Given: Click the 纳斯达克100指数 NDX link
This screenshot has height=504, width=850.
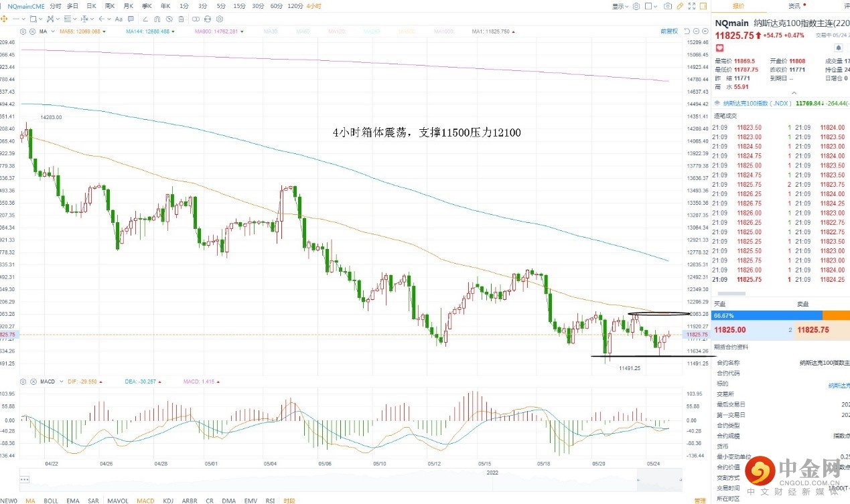Looking at the screenshot, I should coord(758,103).
